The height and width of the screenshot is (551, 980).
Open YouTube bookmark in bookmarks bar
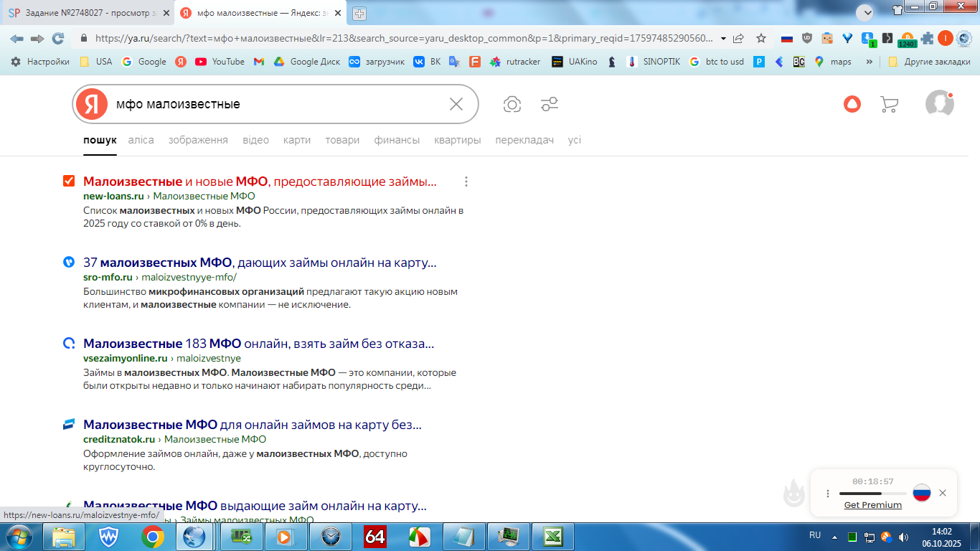pyautogui.click(x=220, y=62)
